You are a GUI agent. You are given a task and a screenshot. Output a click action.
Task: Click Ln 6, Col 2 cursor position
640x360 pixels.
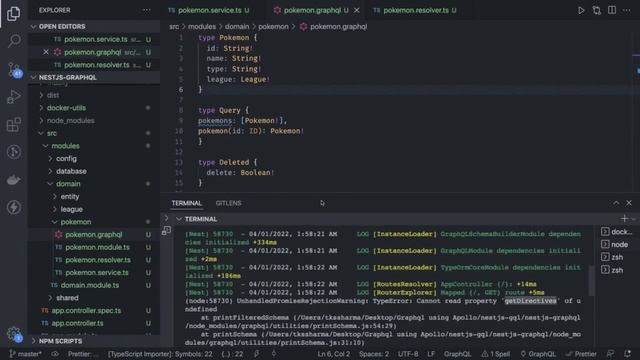tap(333, 354)
